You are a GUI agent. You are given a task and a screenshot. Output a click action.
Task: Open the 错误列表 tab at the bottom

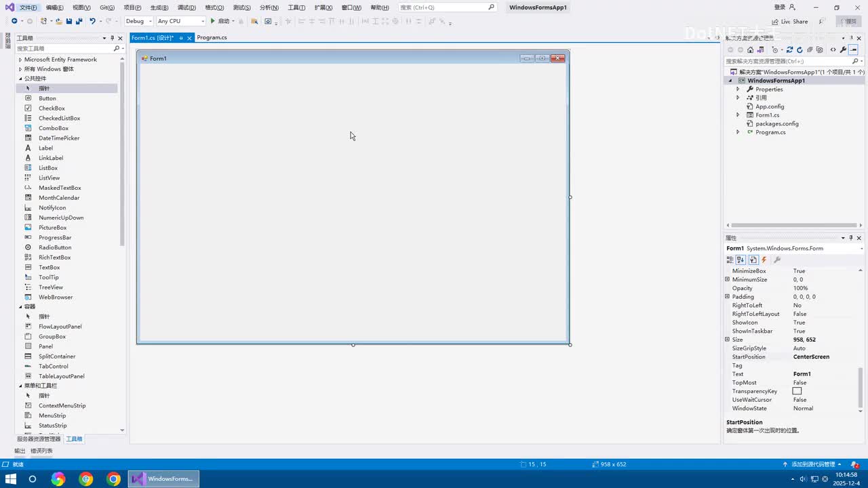41,451
